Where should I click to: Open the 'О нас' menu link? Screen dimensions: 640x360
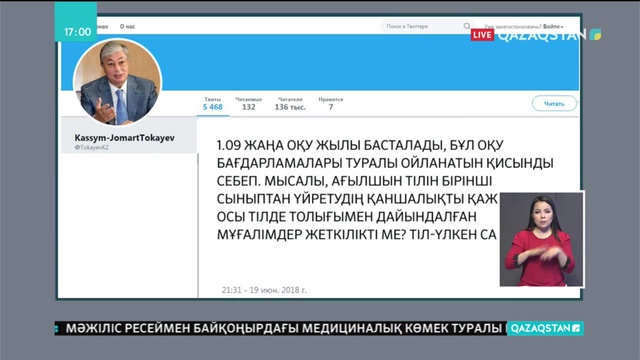coord(127,27)
